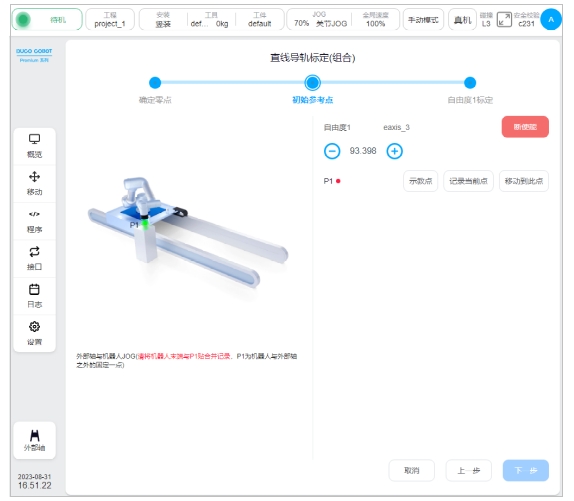Click the 取消 cancel button

pyautogui.click(x=411, y=470)
